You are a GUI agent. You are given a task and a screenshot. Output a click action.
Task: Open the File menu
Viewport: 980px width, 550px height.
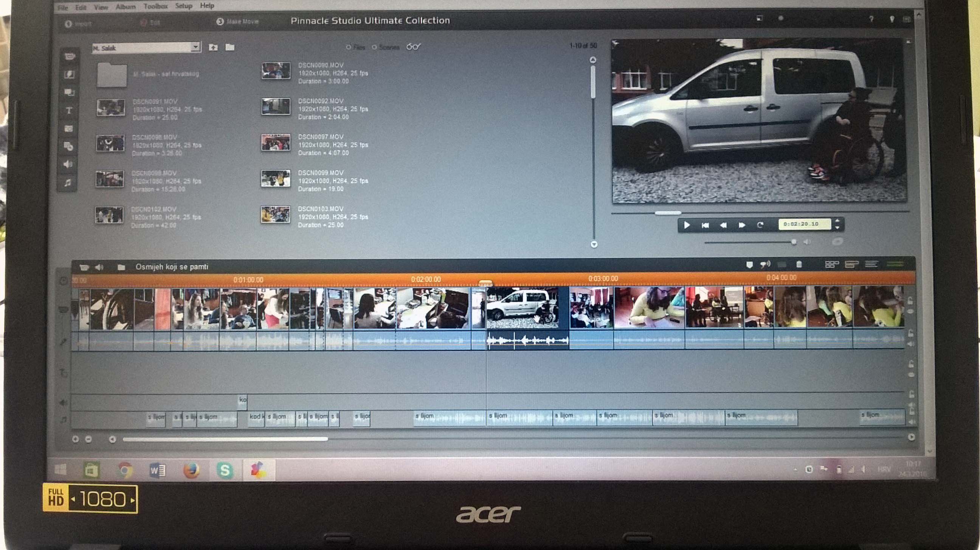click(63, 8)
